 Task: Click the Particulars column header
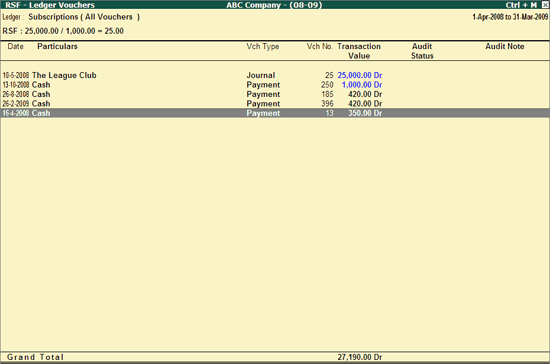tap(57, 47)
